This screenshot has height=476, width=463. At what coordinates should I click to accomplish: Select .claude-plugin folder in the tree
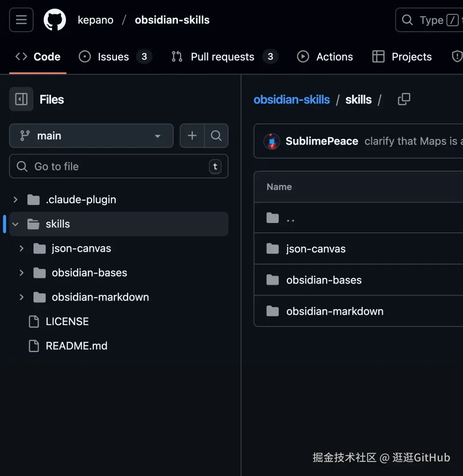81,200
